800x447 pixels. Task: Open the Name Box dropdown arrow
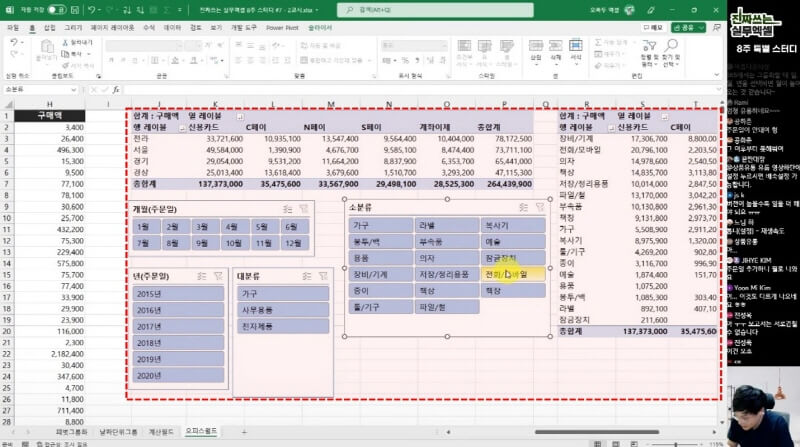[73, 90]
